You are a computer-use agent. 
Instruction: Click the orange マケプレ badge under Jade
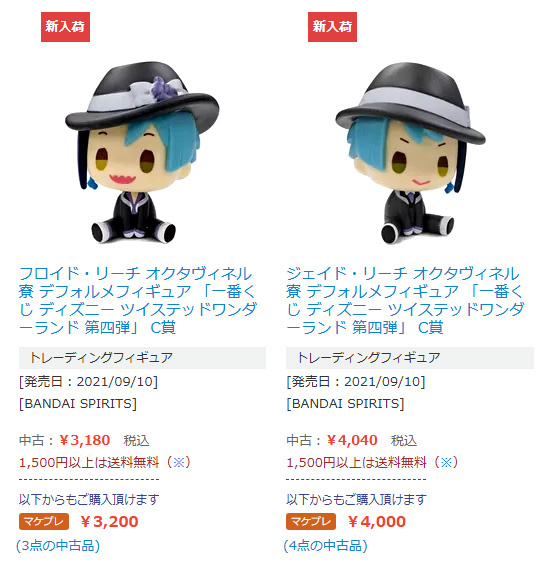(311, 522)
